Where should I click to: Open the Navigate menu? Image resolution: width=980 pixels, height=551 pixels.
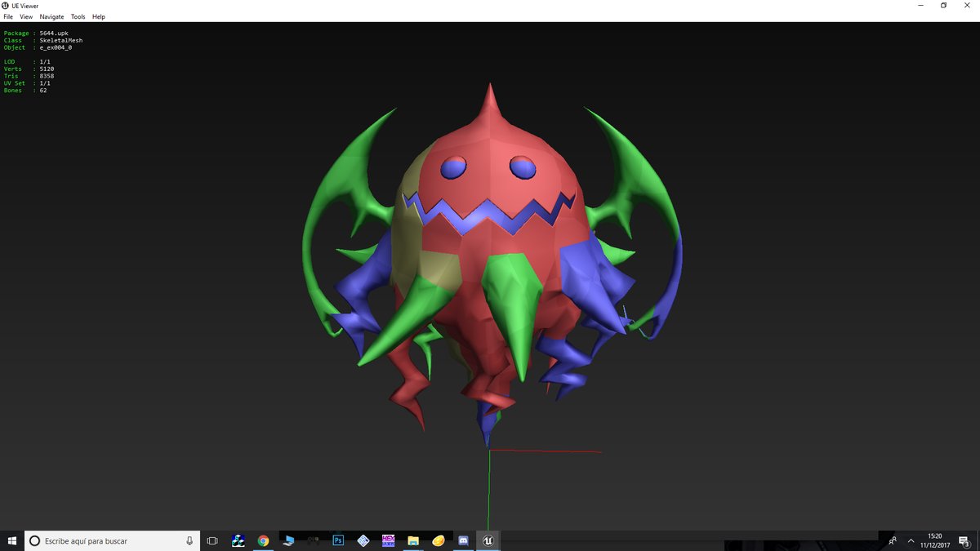[51, 16]
